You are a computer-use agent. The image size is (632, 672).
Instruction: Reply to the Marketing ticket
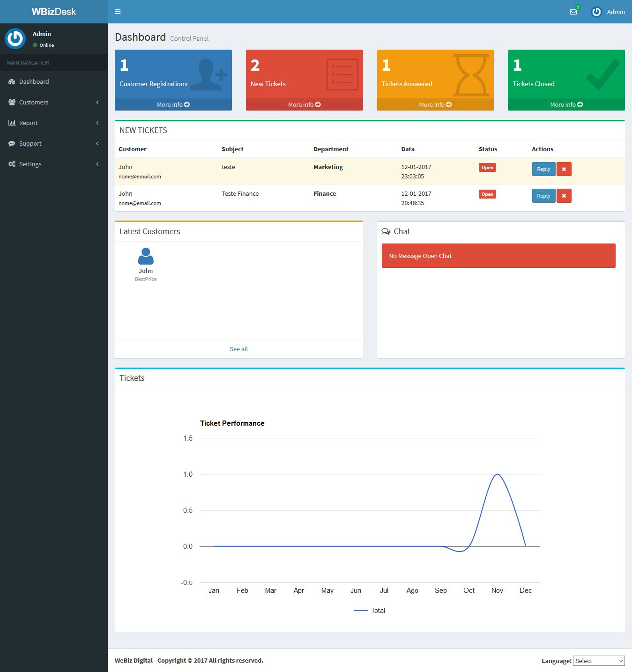point(543,169)
